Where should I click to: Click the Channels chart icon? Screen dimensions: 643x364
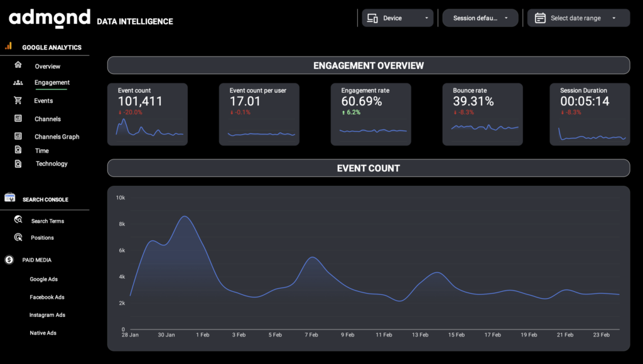(18, 118)
